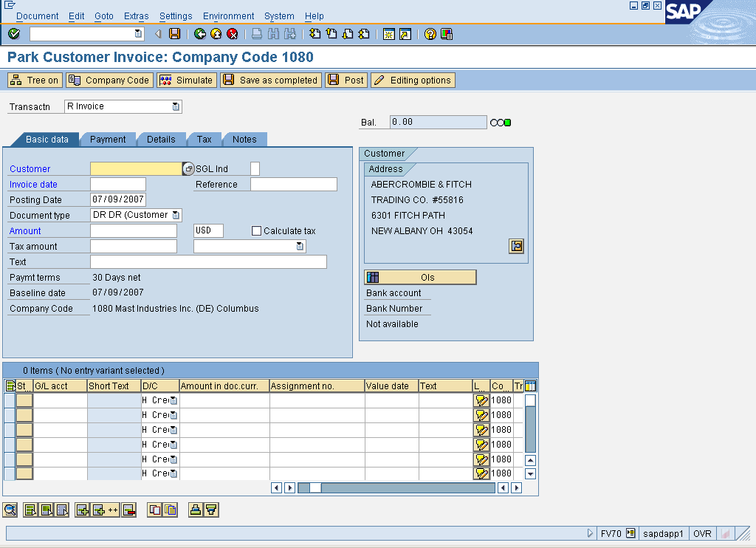The width and height of the screenshot is (756, 548).
Task: Click the items table scroll-up arrow
Action: click(530, 460)
